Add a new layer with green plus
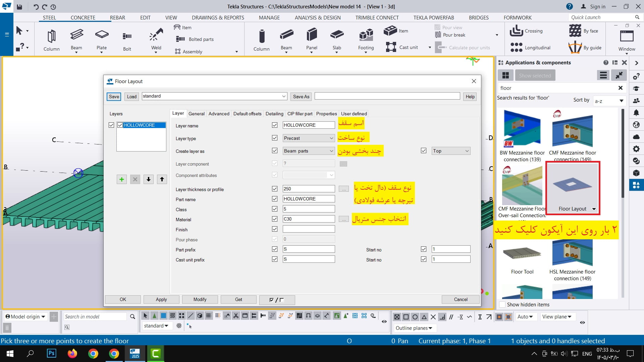The height and width of the screenshot is (362, 644). click(x=122, y=179)
